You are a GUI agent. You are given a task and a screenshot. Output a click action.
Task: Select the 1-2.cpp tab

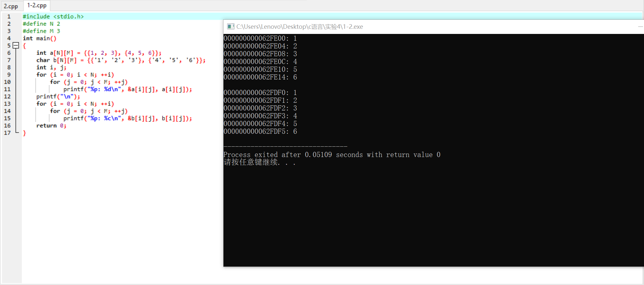[x=37, y=5]
